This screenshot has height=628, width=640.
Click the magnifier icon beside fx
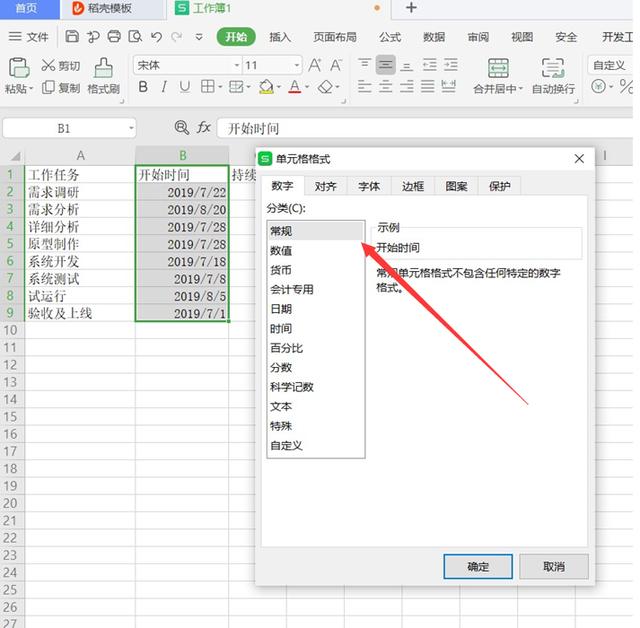click(x=181, y=128)
